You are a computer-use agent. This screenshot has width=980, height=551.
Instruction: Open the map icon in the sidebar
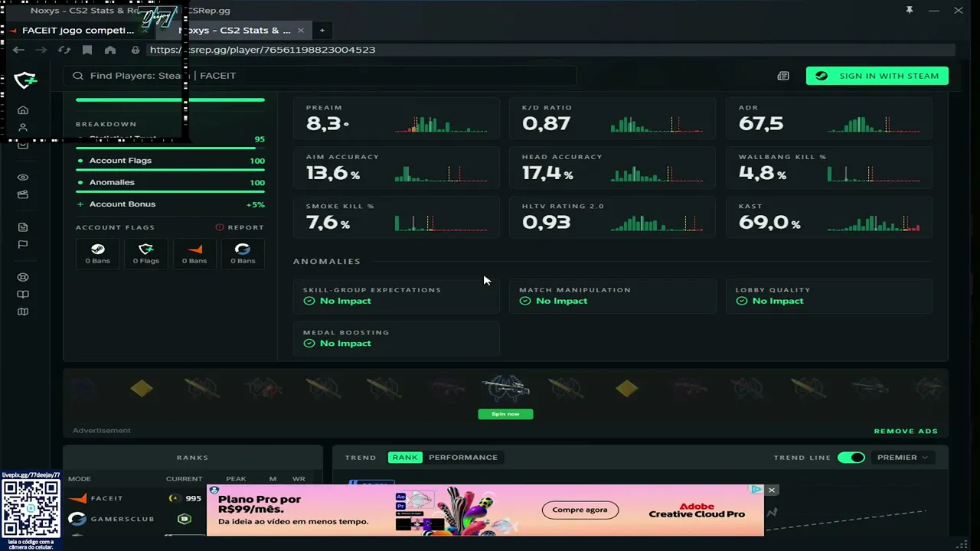click(x=23, y=311)
